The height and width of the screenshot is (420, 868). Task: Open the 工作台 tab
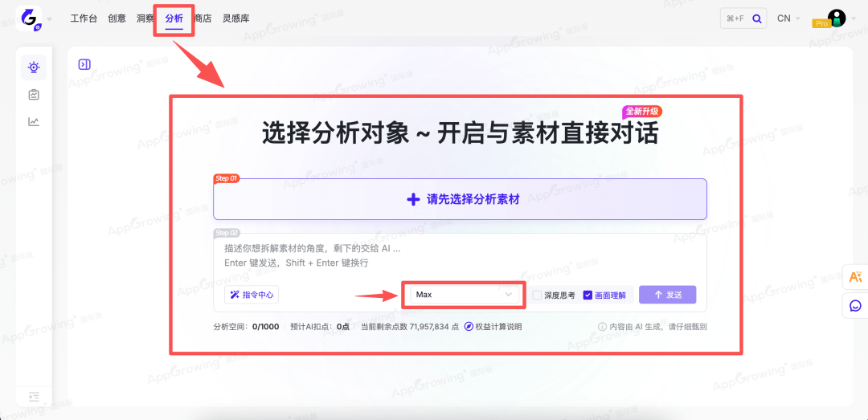pos(84,18)
